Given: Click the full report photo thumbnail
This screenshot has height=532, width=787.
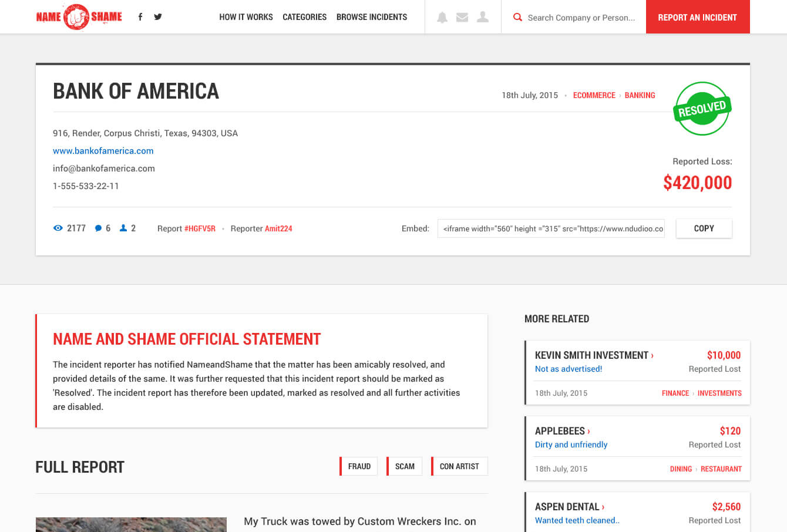Looking at the screenshot, I should tap(131, 524).
